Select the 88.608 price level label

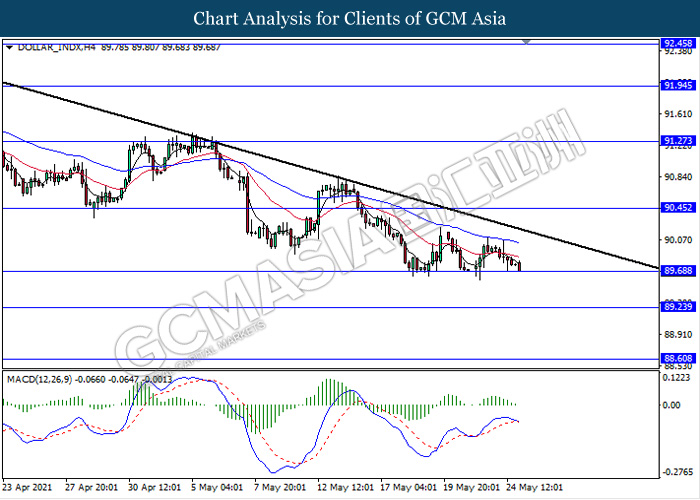[x=678, y=358]
